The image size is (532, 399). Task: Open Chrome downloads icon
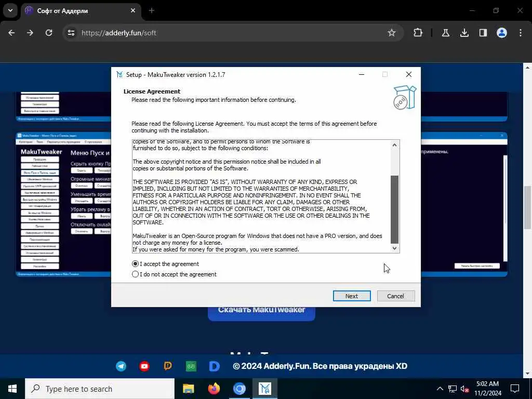(464, 33)
